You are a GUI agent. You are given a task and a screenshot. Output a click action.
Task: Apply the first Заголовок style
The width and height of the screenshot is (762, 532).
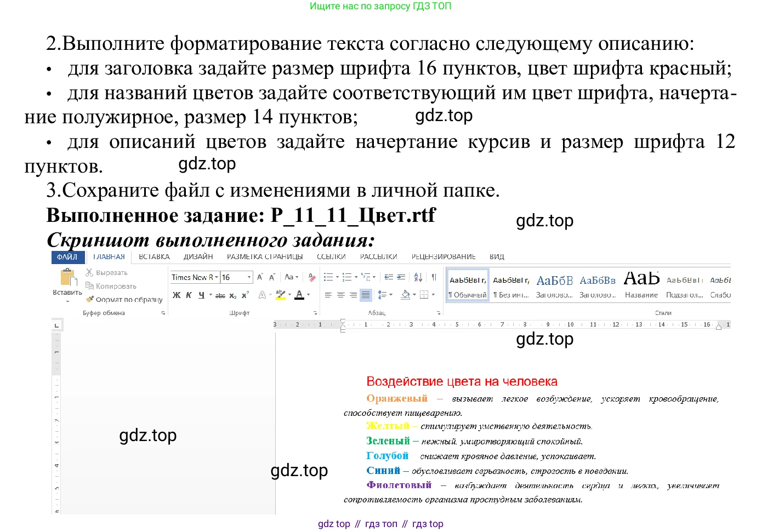pyautogui.click(x=554, y=285)
